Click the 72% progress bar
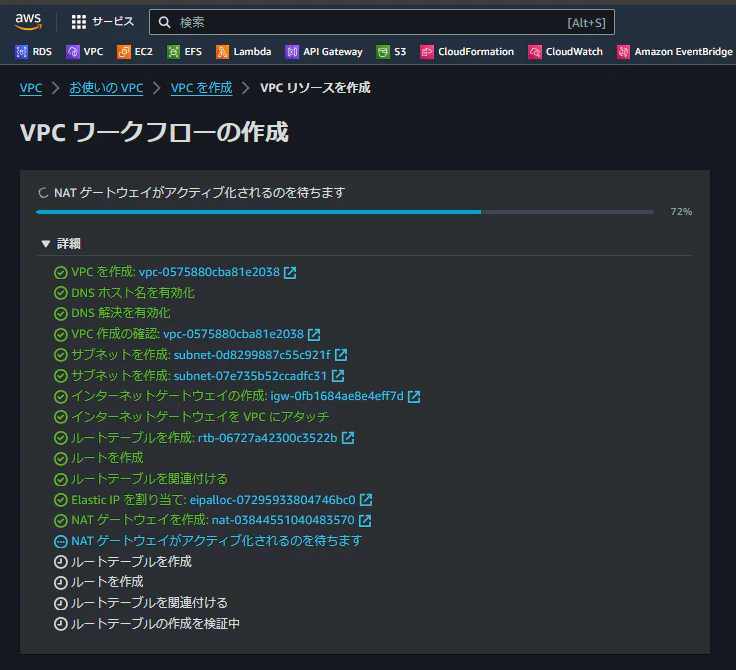This screenshot has width=736, height=670. [345, 212]
